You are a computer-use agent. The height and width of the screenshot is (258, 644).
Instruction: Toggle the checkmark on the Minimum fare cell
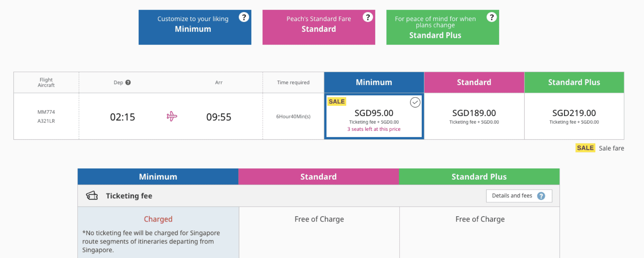(x=415, y=103)
